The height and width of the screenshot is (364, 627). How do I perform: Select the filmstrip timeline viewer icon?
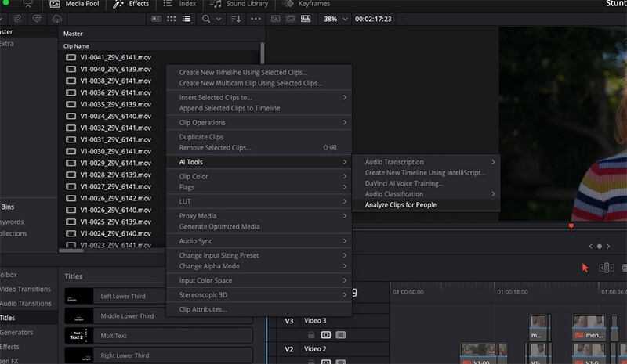pos(306,19)
